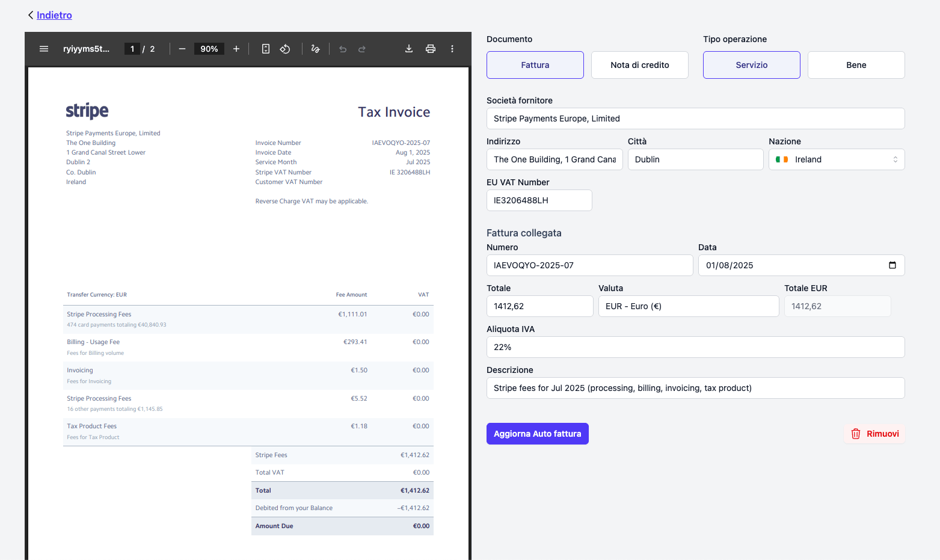
Task: Click the Totale EUR field
Action: click(838, 306)
